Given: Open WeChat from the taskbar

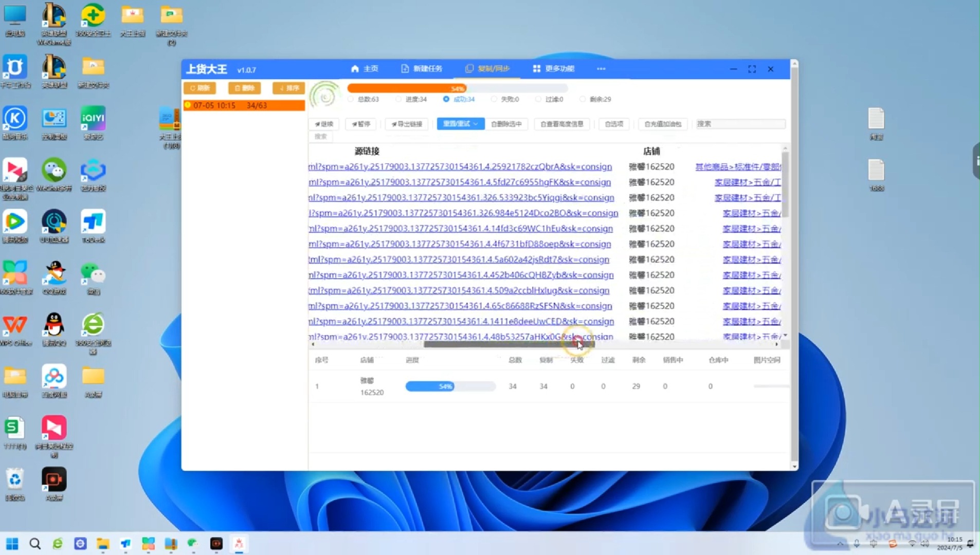Looking at the screenshot, I should tap(193, 544).
